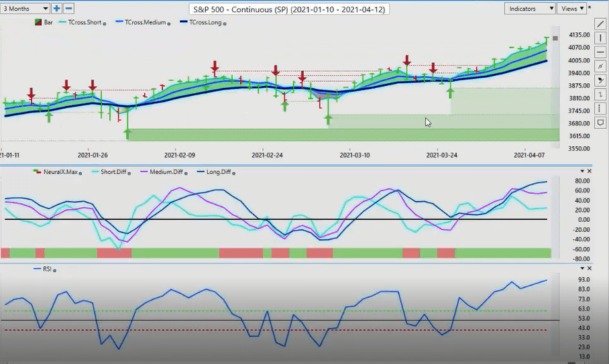This screenshot has height=364, width=609.
Task: Select the regression channel drawing tool
Action: pos(600,66)
